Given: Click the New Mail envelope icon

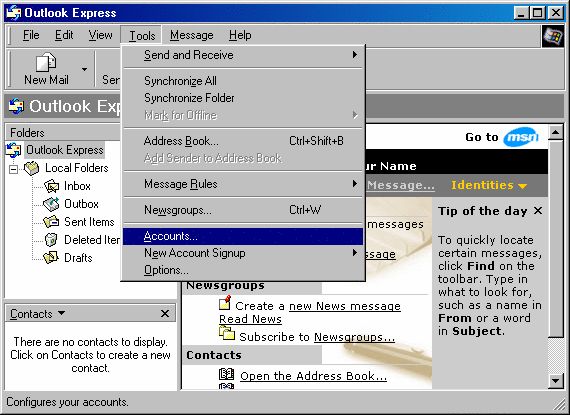Looking at the screenshot, I should coord(46,62).
